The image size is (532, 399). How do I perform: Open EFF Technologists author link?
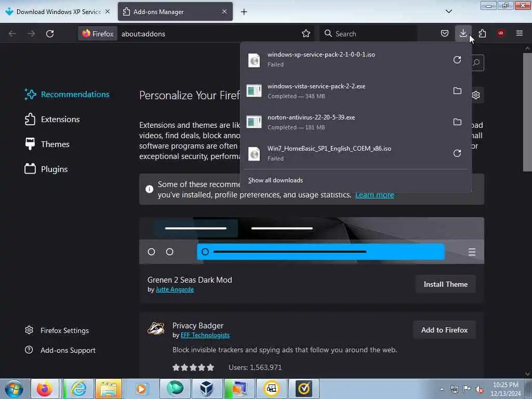pyautogui.click(x=205, y=335)
